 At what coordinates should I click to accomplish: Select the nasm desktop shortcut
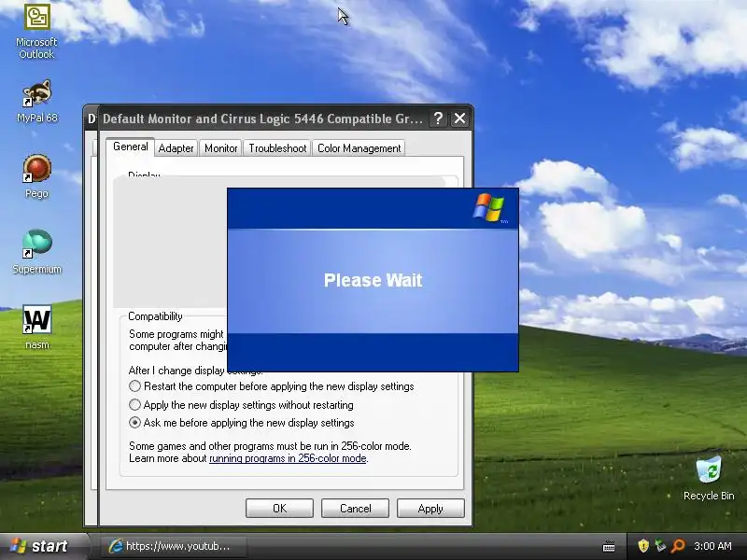(36, 328)
